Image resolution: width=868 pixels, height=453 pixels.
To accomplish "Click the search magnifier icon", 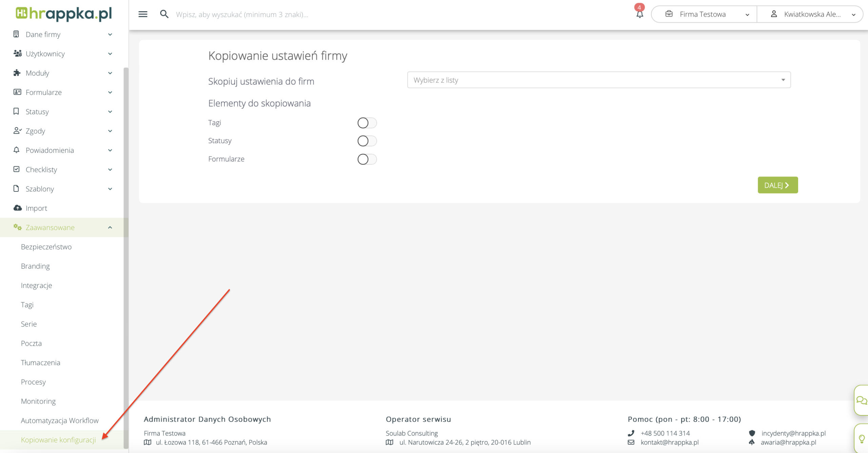I will [164, 14].
